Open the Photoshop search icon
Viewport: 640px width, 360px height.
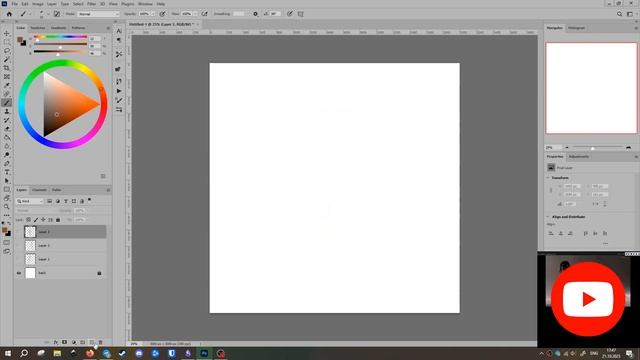coord(619,14)
